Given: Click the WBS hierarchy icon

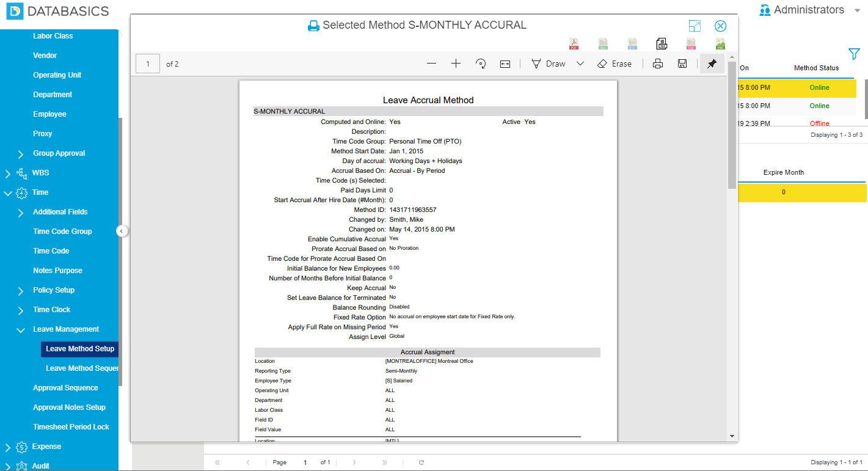Looking at the screenshot, I should [x=22, y=173].
